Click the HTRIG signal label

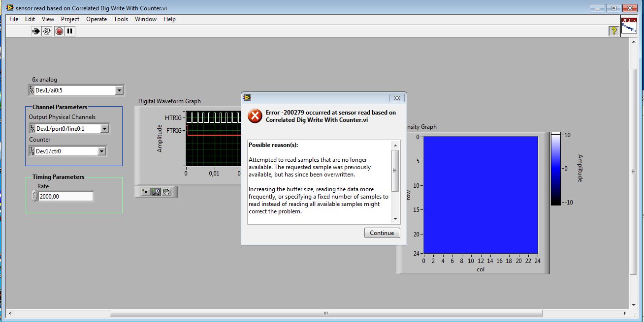tap(173, 117)
